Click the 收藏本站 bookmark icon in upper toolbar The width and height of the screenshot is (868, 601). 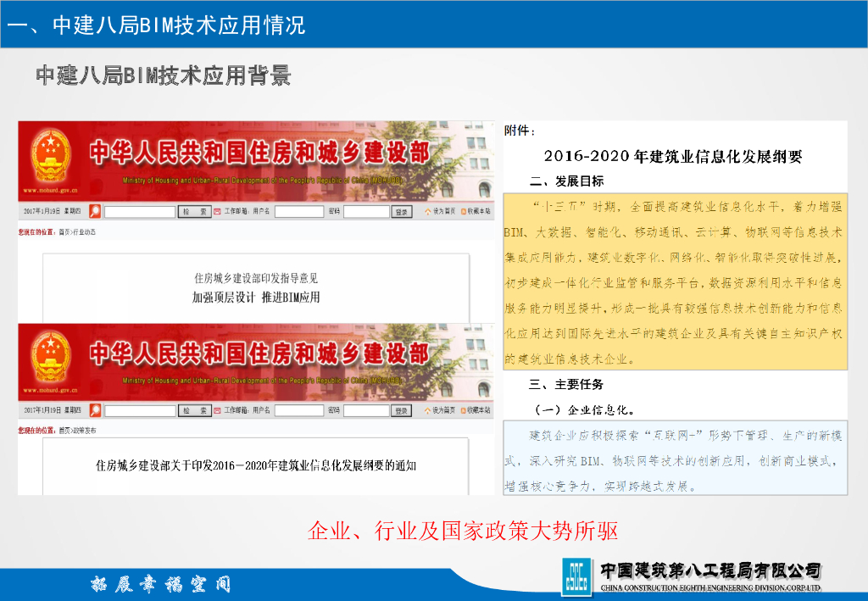coord(464,211)
